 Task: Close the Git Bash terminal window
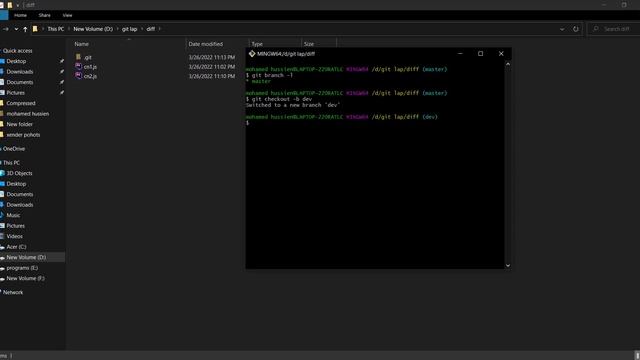point(501,53)
